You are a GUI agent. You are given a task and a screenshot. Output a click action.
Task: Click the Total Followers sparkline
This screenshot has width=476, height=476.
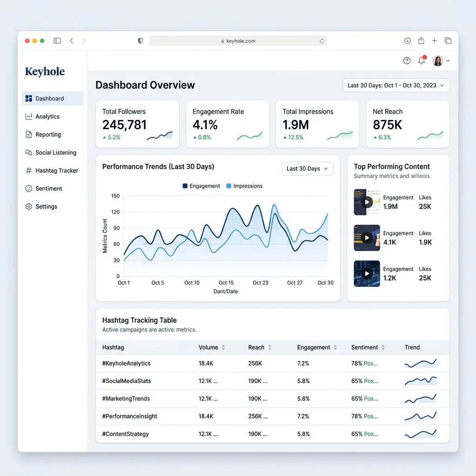pos(160,136)
